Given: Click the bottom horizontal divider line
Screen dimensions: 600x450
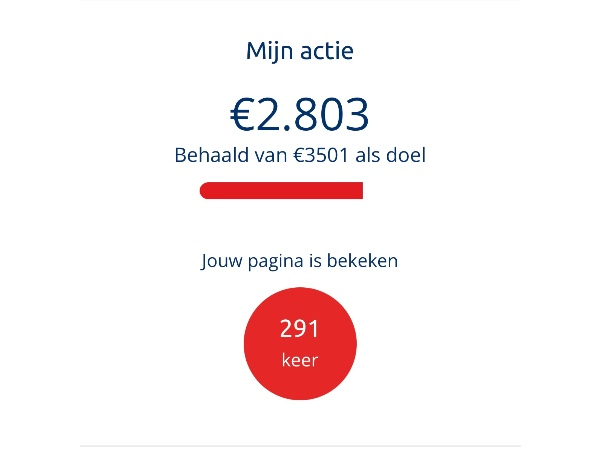Looking at the screenshot, I should 300,445.
